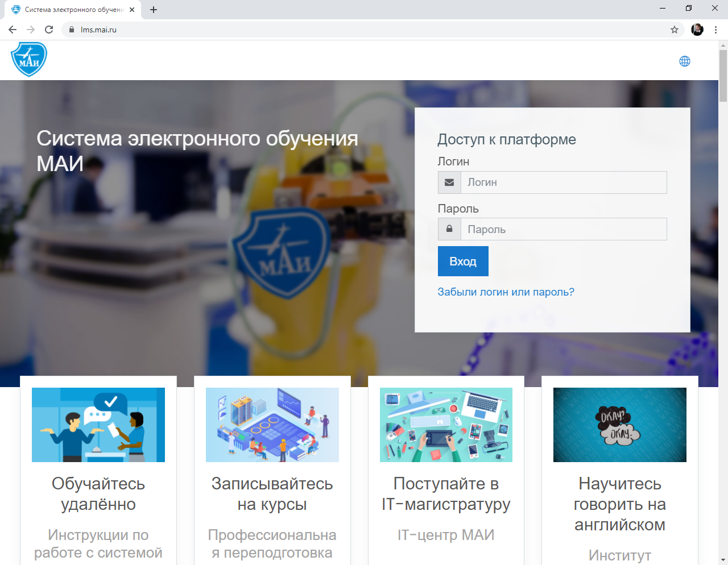728x565 pixels.
Task: Open the Chrome profile avatar
Action: [697, 30]
